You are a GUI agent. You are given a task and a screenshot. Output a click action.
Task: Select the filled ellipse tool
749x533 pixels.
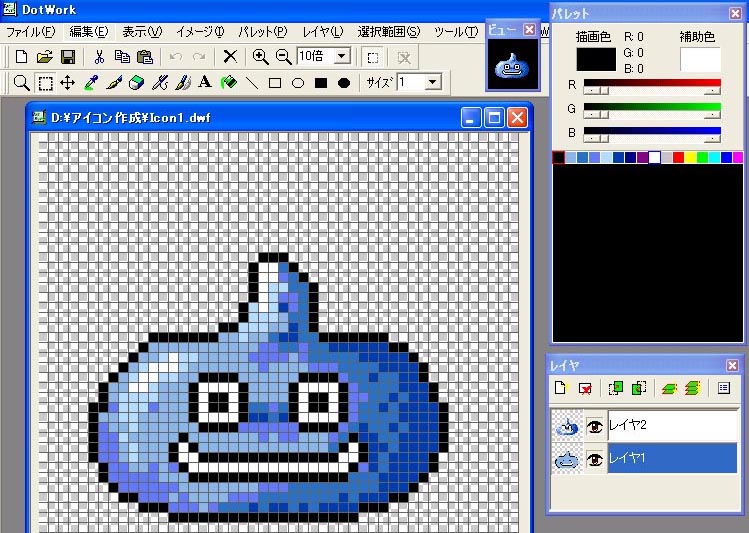(x=344, y=83)
